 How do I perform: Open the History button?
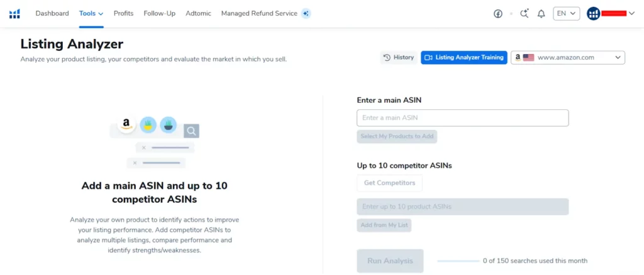point(399,58)
